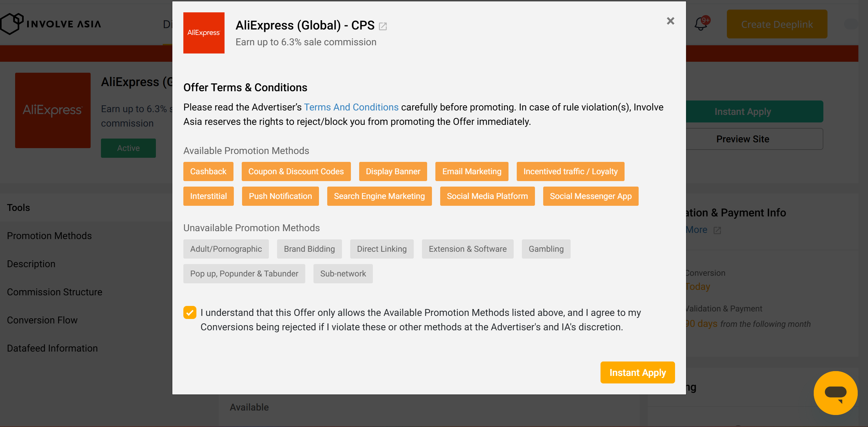
Task: Open external link icon next to More
Action: 717,230
